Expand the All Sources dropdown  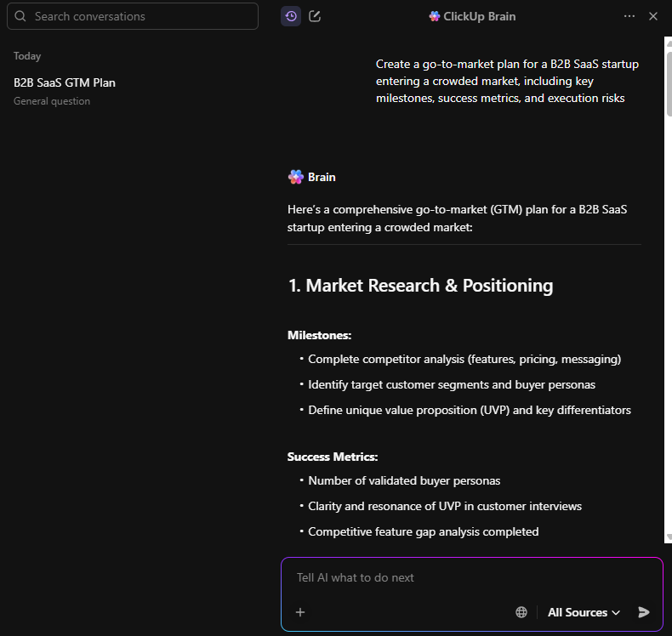[584, 612]
